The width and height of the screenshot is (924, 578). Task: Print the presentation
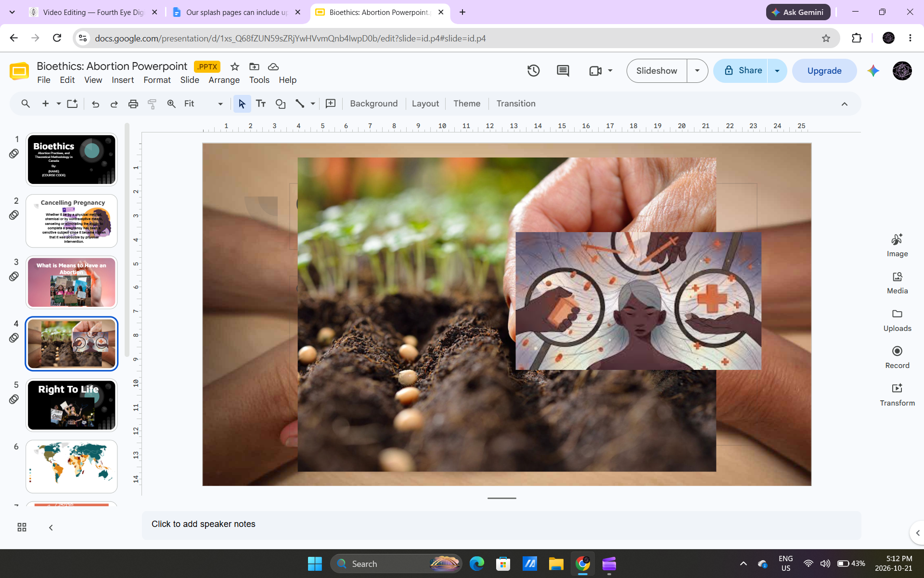tap(133, 104)
